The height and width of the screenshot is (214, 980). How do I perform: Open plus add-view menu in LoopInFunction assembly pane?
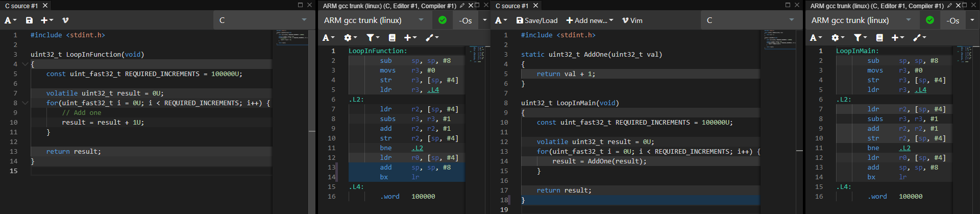pos(410,38)
